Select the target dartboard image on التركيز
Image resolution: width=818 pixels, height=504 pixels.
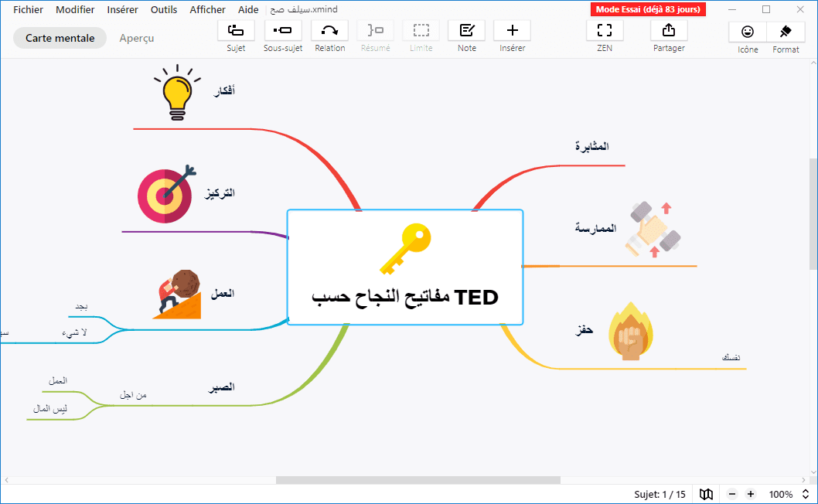(x=166, y=194)
